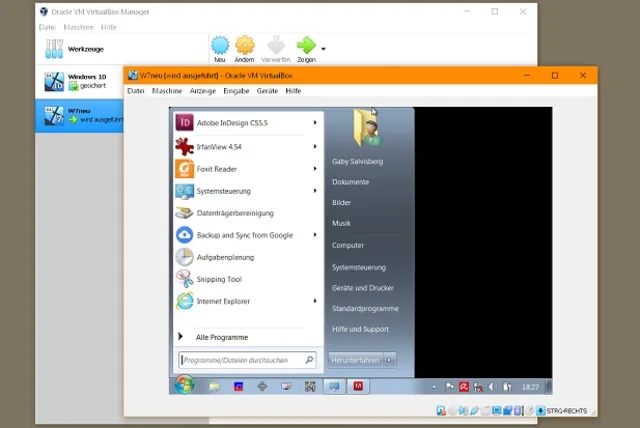Click the Herunterfahren button

(354, 359)
